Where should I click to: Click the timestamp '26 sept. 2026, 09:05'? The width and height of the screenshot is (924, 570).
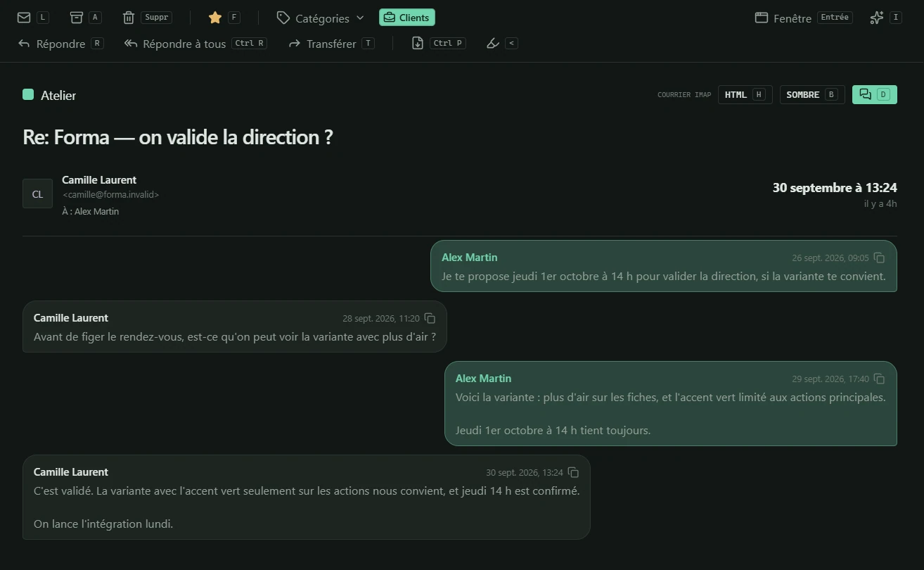(x=830, y=258)
